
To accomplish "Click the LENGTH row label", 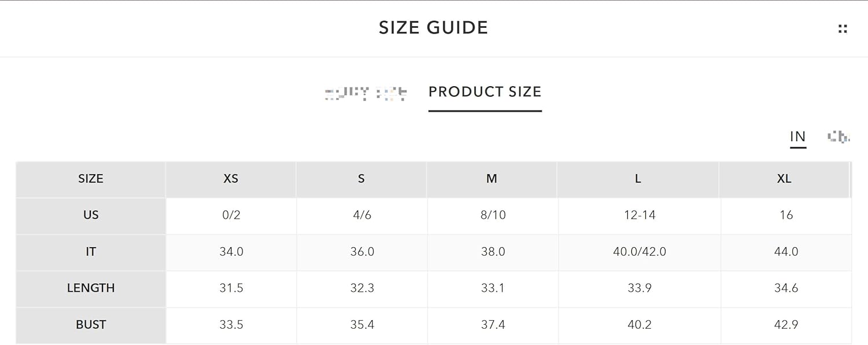I will click(91, 288).
